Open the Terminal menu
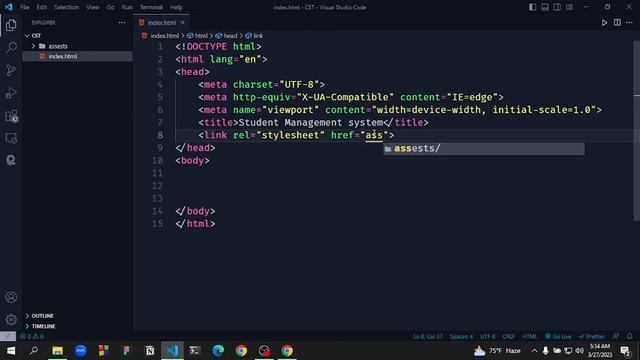 (x=151, y=7)
